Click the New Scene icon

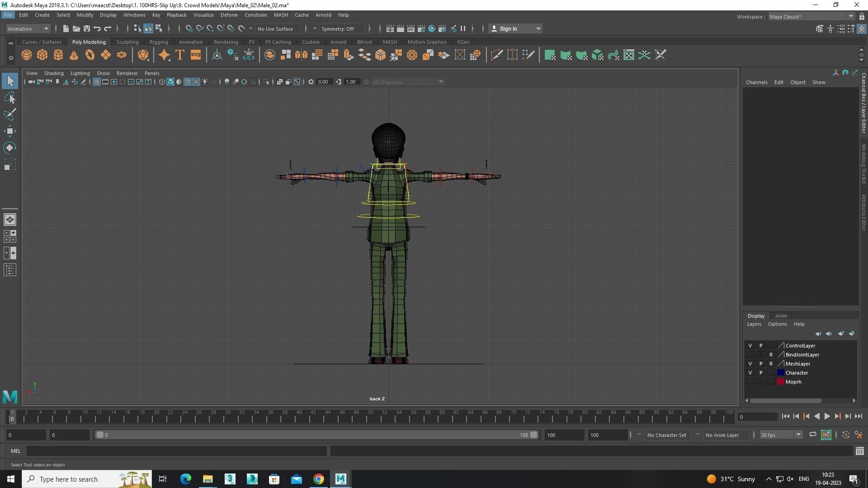pyautogui.click(x=66, y=28)
